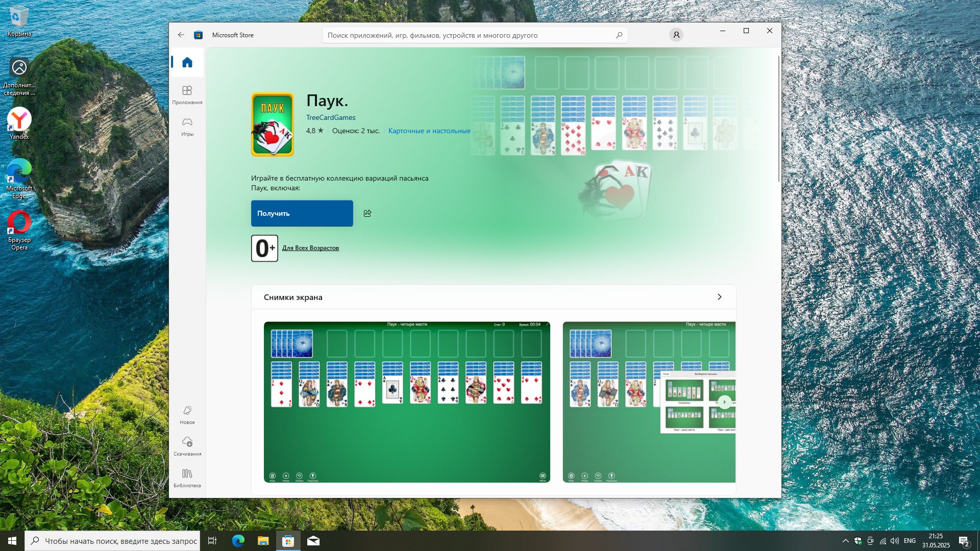This screenshot has width=980, height=551.
Task: Show hidden system tray icons
Action: [x=845, y=541]
